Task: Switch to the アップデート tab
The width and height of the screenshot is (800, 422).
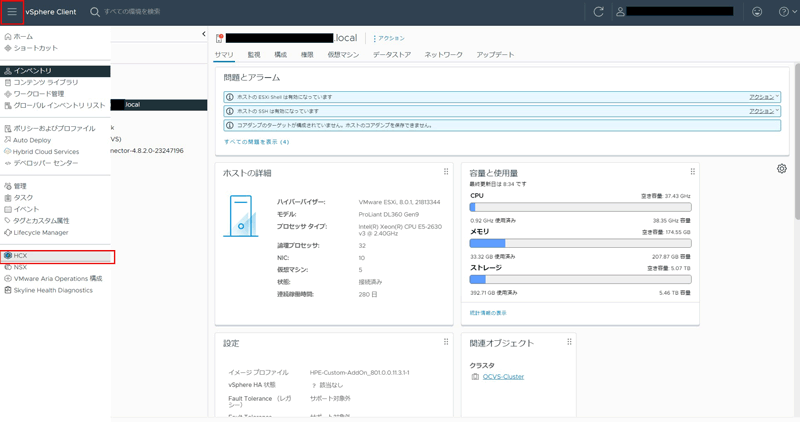Action: pyautogui.click(x=495, y=55)
